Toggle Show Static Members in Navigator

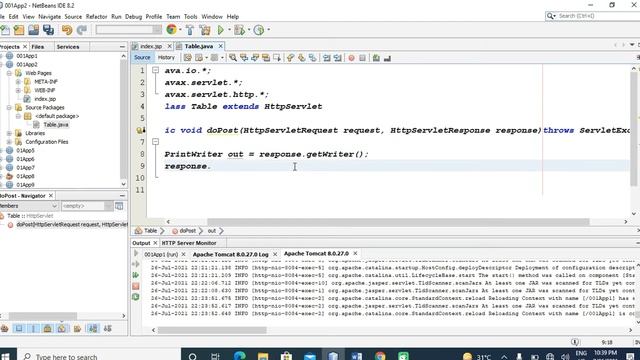pos(33,329)
